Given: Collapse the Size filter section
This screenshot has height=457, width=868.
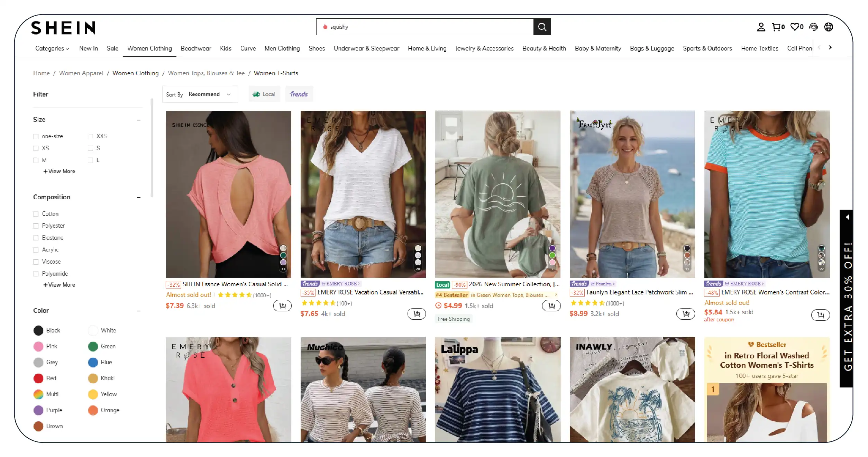Looking at the screenshot, I should (x=139, y=120).
